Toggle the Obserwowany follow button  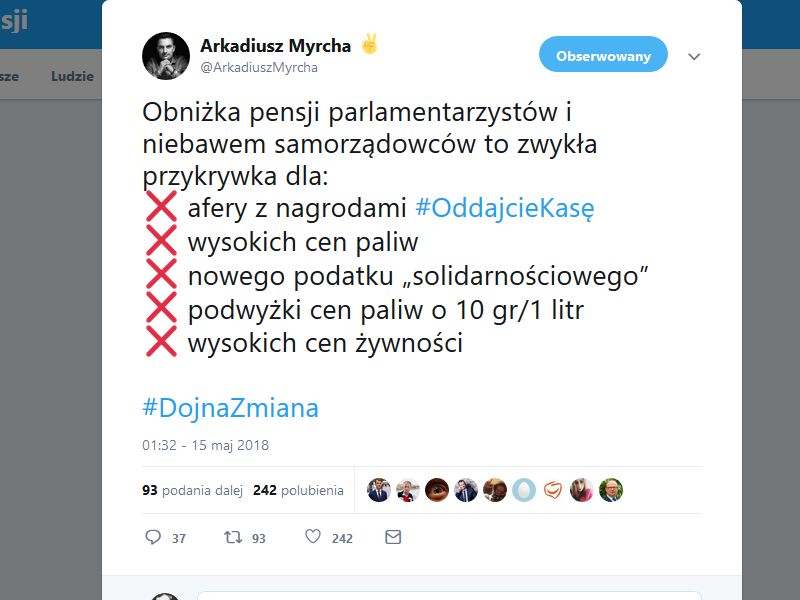(603, 54)
